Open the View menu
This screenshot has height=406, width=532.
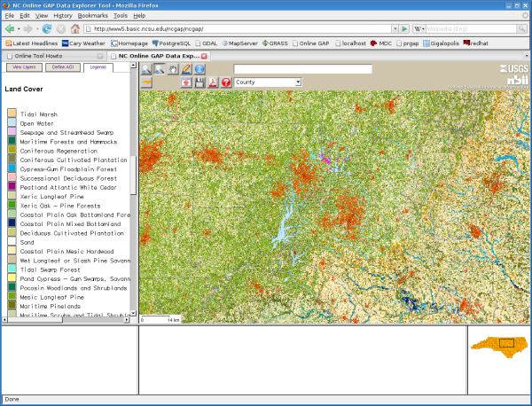(42, 16)
